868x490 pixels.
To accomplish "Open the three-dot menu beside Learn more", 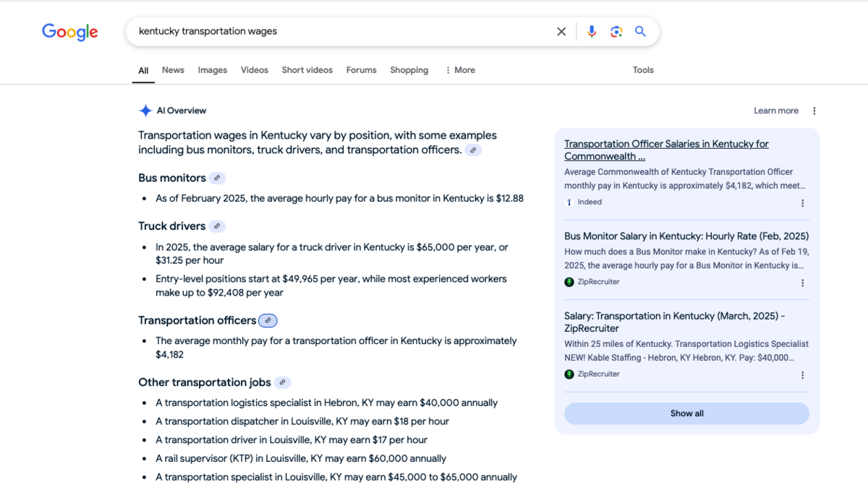I will (x=814, y=110).
